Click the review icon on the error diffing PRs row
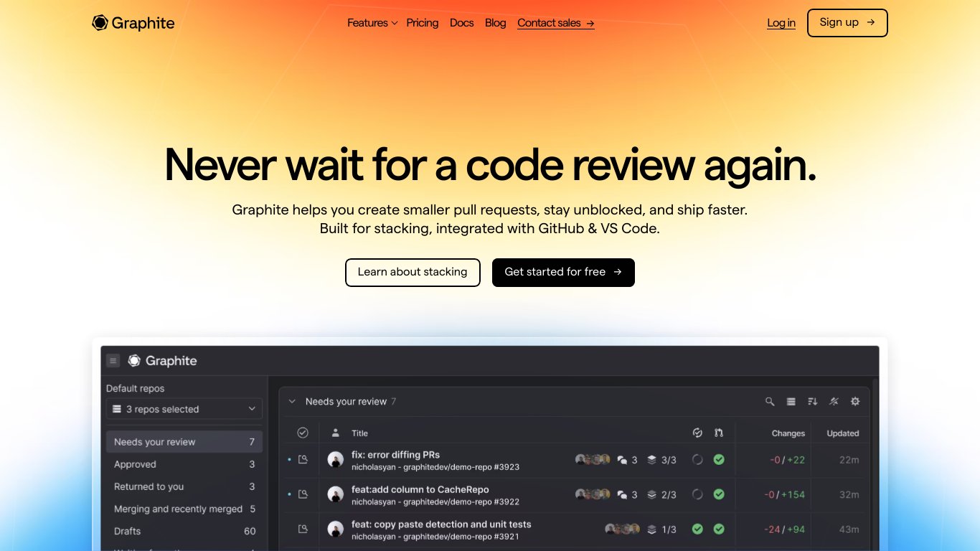 coord(303,459)
